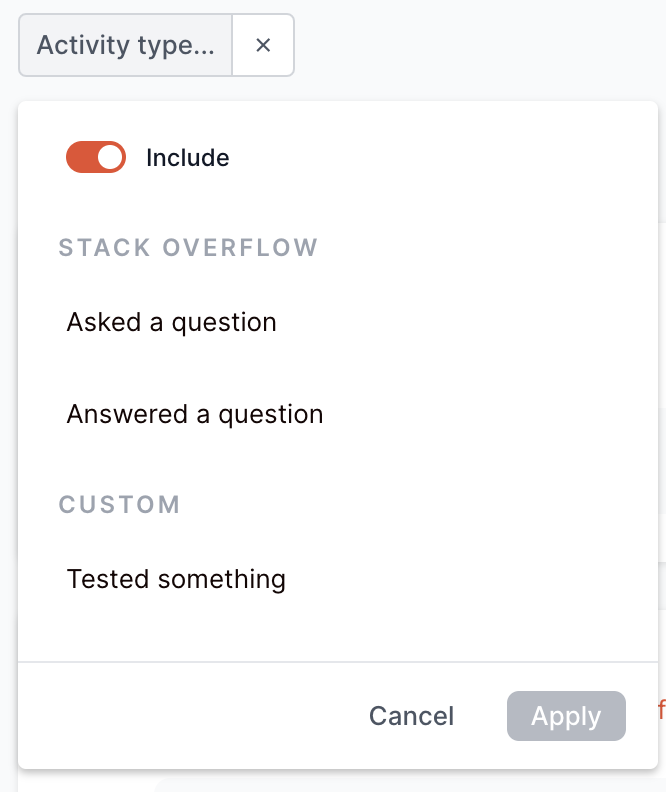The image size is (666, 792).
Task: Click the Include label text
Action: point(188,158)
